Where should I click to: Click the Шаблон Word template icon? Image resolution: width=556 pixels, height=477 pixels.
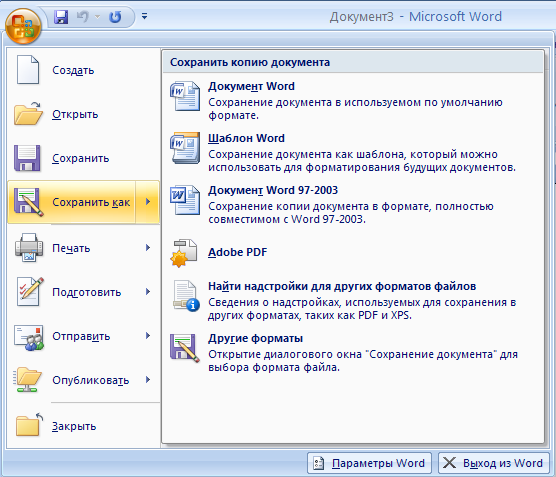[185, 148]
